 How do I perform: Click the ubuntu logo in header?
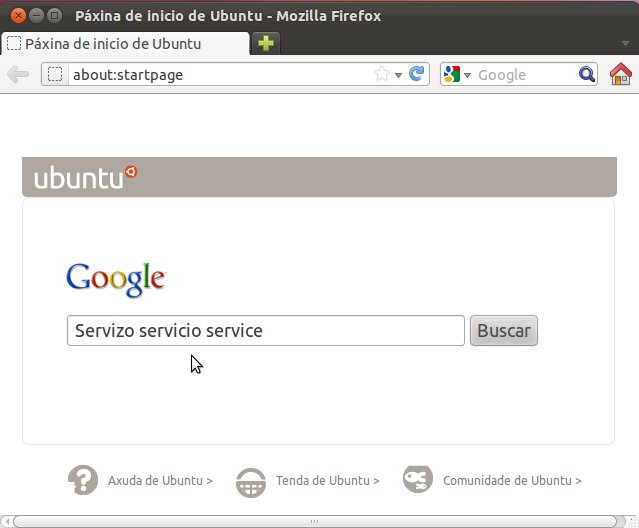(x=86, y=178)
